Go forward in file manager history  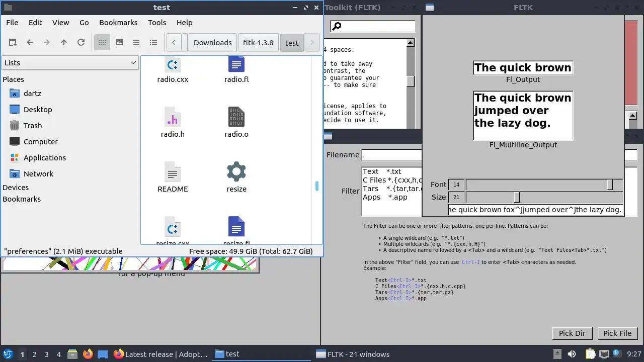point(47,43)
